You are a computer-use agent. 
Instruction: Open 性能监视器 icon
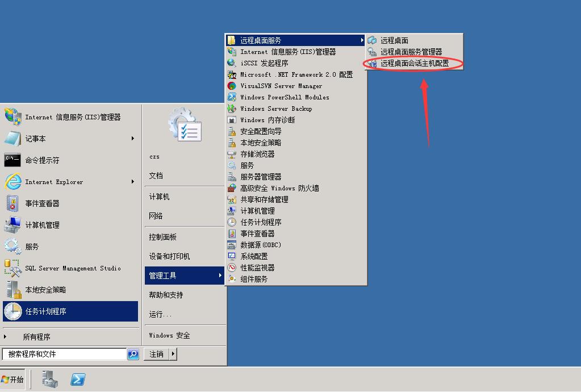[x=232, y=268]
